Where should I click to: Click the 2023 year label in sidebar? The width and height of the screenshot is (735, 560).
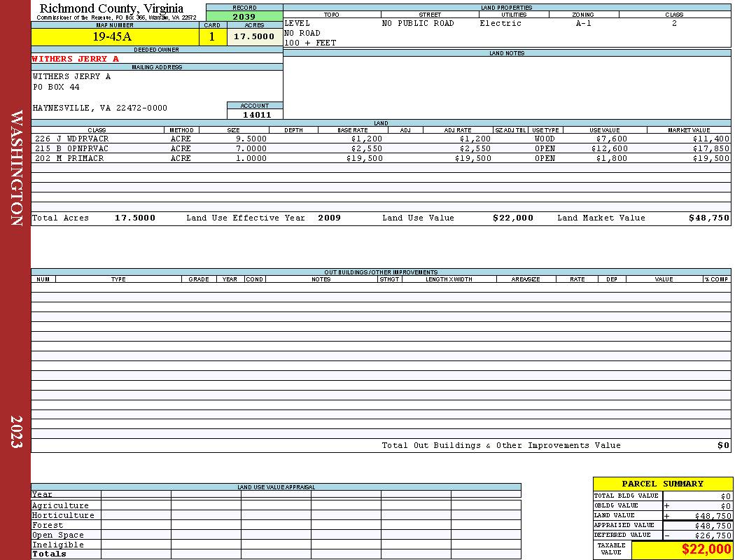tap(16, 432)
